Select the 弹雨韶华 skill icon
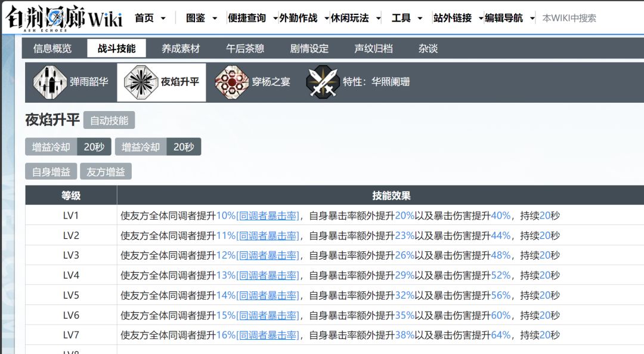The image size is (644, 354). [x=49, y=82]
